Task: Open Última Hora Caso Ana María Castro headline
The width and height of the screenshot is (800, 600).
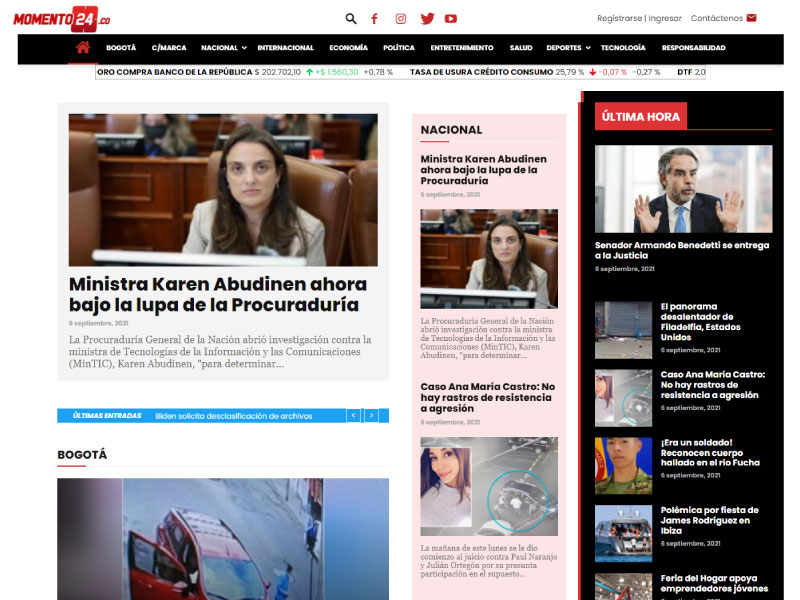Action: point(713,385)
